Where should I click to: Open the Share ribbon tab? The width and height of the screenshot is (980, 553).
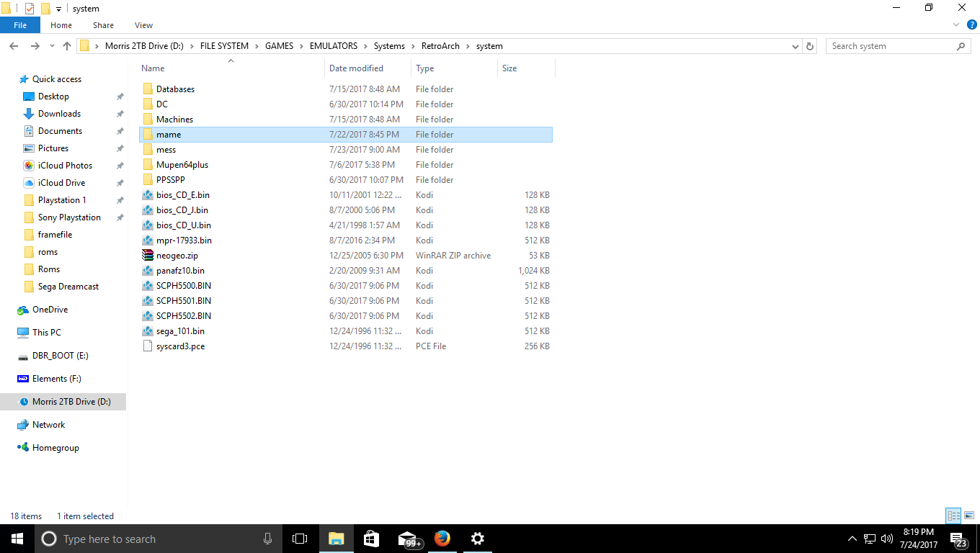[103, 25]
